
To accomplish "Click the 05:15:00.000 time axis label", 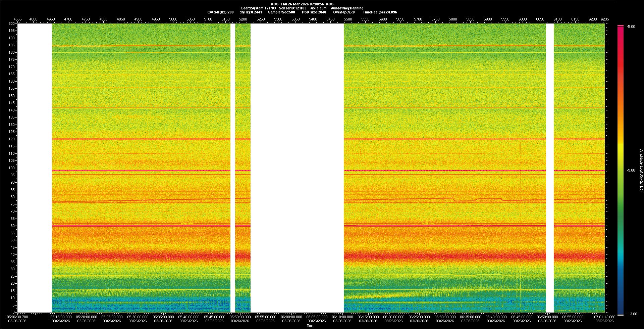I will pos(61,317).
